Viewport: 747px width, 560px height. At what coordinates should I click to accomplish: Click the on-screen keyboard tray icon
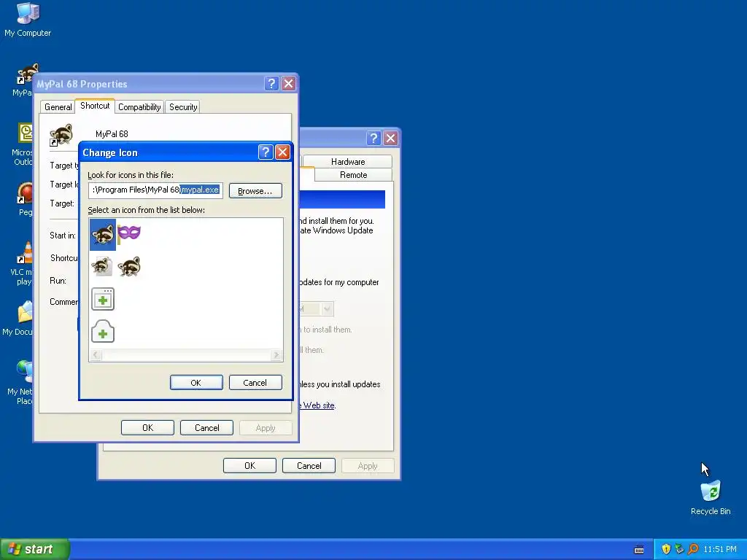click(x=639, y=550)
